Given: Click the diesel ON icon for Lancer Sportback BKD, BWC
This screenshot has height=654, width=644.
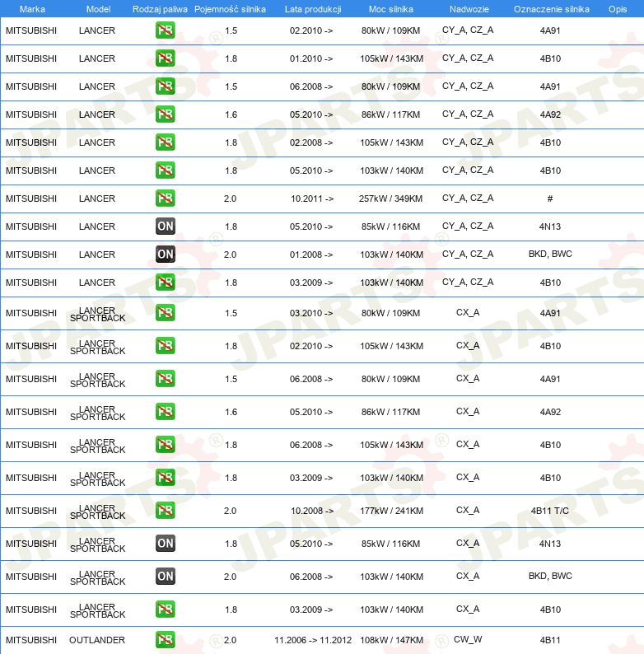Looking at the screenshot, I should [165, 577].
